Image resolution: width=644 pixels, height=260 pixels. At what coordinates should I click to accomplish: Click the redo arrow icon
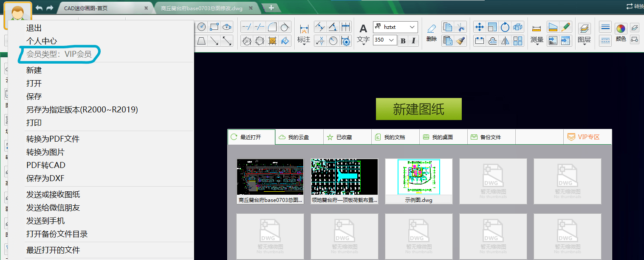pos(50,8)
